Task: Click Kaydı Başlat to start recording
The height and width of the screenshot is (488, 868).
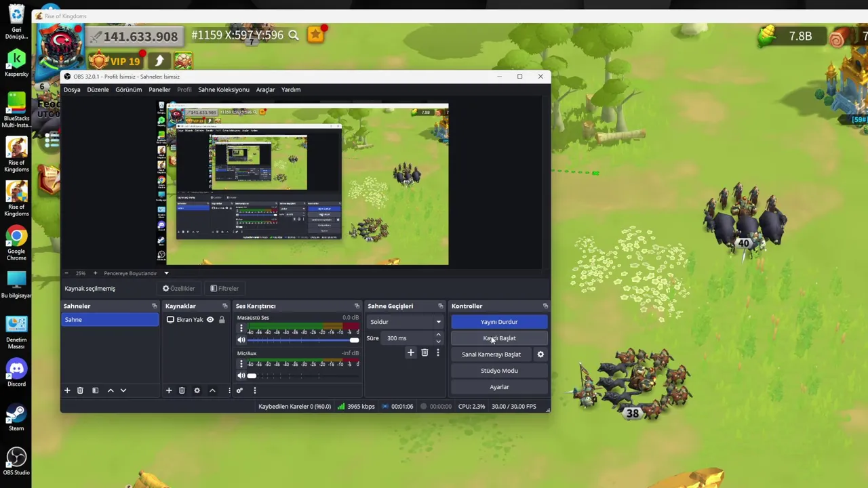Action: pos(499,338)
